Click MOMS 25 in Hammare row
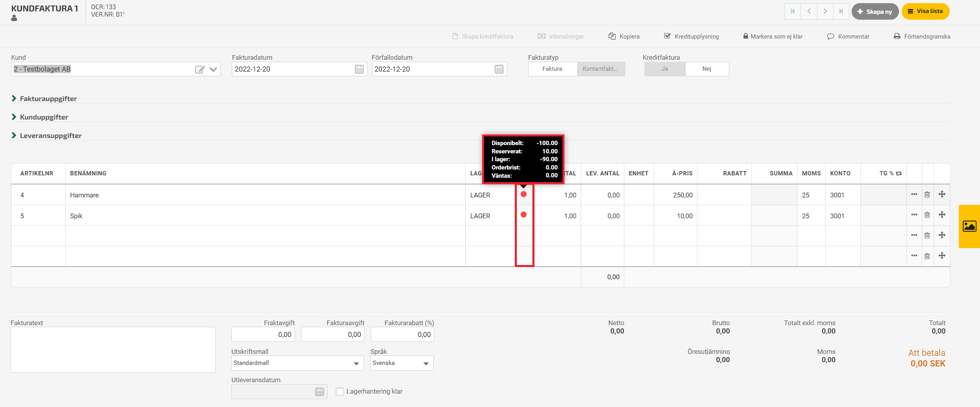This screenshot has height=407, width=980. [x=811, y=195]
